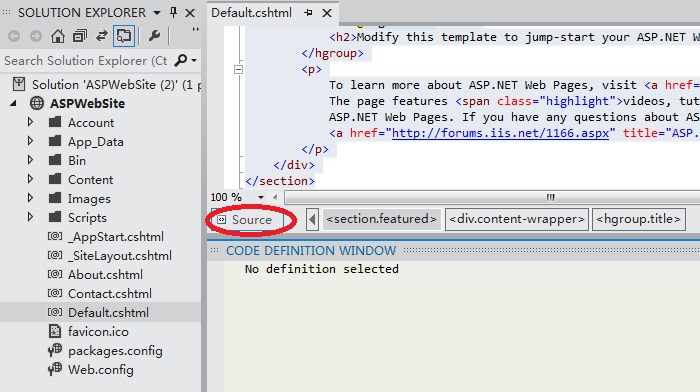This screenshot has width=700, height=392.
Task: Toggle the Preview Selected Items button
Action: coord(124,36)
